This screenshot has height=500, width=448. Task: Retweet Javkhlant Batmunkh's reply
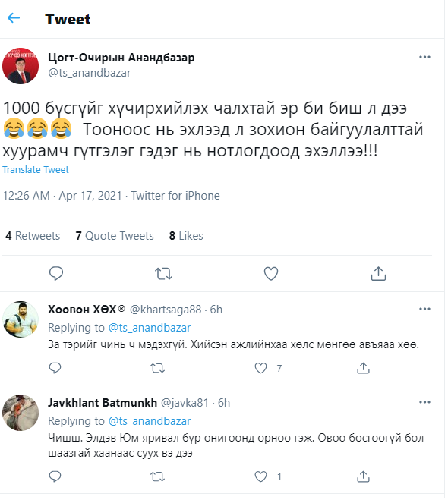[x=157, y=476]
